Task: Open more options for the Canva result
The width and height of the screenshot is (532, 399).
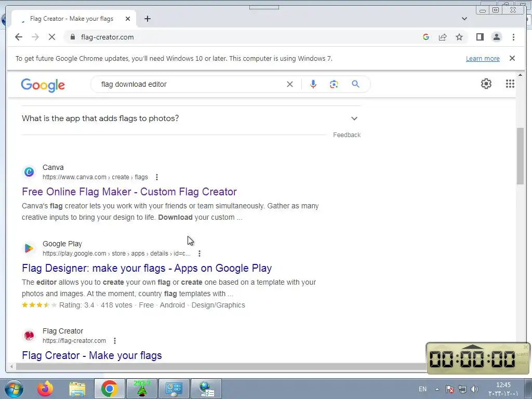Action: coord(157,177)
